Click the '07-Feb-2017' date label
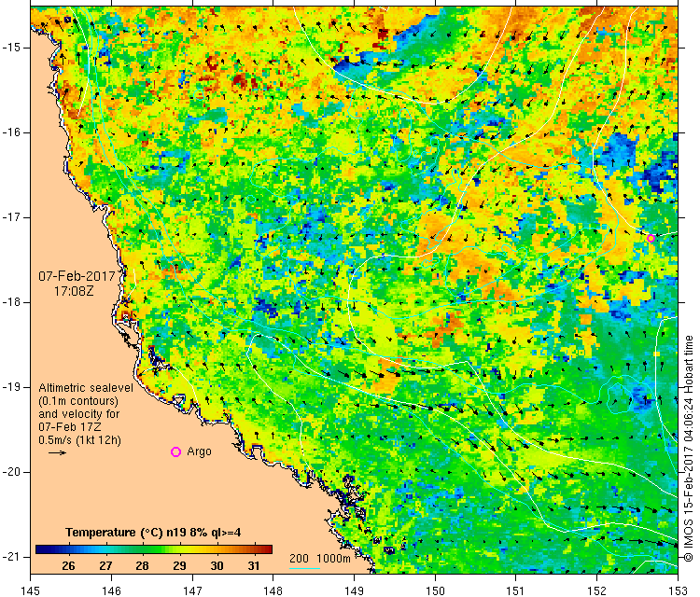 77,276
